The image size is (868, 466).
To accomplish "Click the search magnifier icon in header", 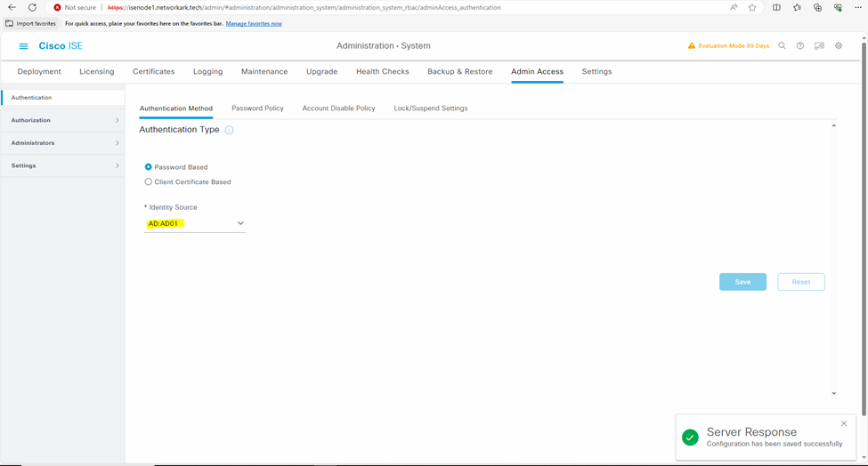I will [782, 46].
